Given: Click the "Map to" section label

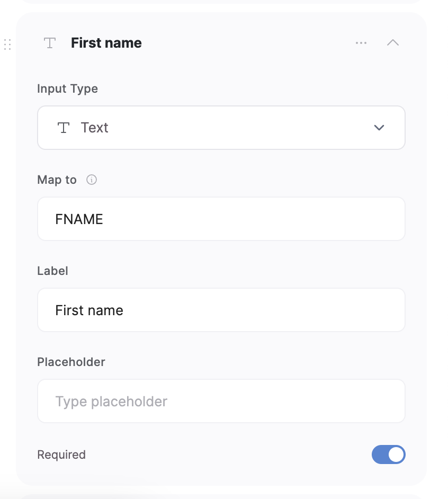Looking at the screenshot, I should point(57,180).
